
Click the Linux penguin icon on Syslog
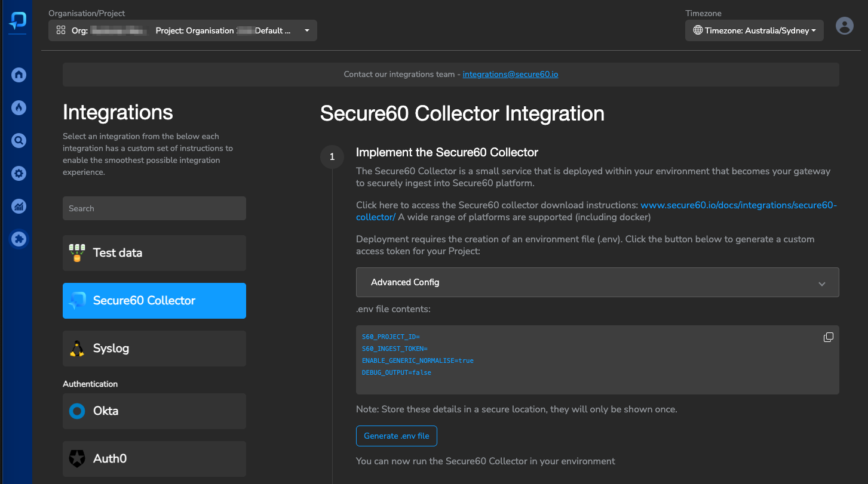[78, 349]
